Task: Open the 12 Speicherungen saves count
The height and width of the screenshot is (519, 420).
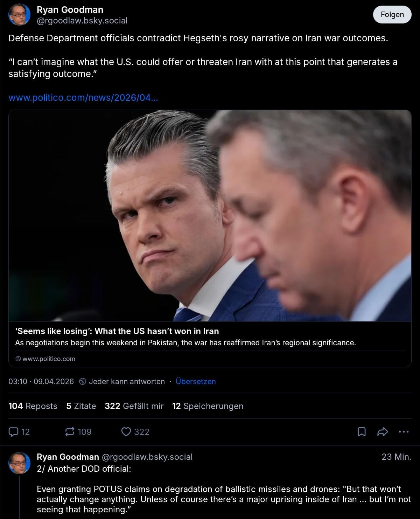Action: coord(208,406)
